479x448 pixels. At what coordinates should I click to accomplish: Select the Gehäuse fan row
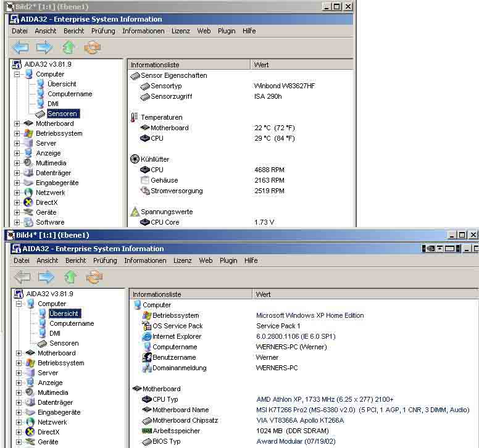coord(212,180)
